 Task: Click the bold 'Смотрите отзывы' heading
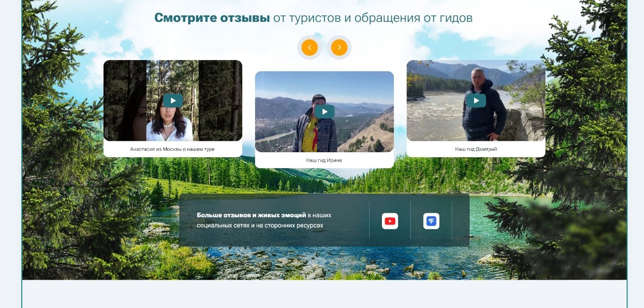pyautogui.click(x=212, y=18)
